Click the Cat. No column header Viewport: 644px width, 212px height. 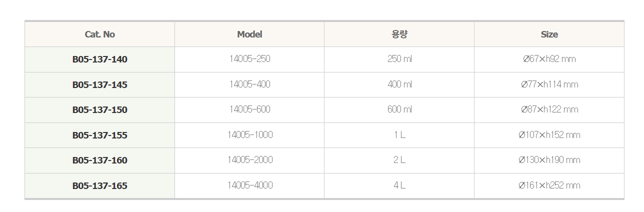pos(100,34)
